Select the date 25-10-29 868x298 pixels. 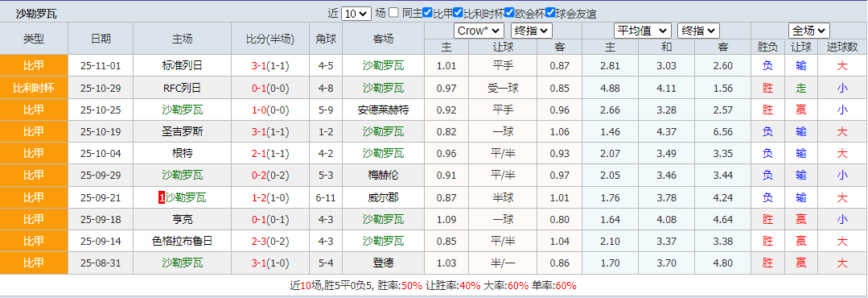pyautogui.click(x=101, y=88)
